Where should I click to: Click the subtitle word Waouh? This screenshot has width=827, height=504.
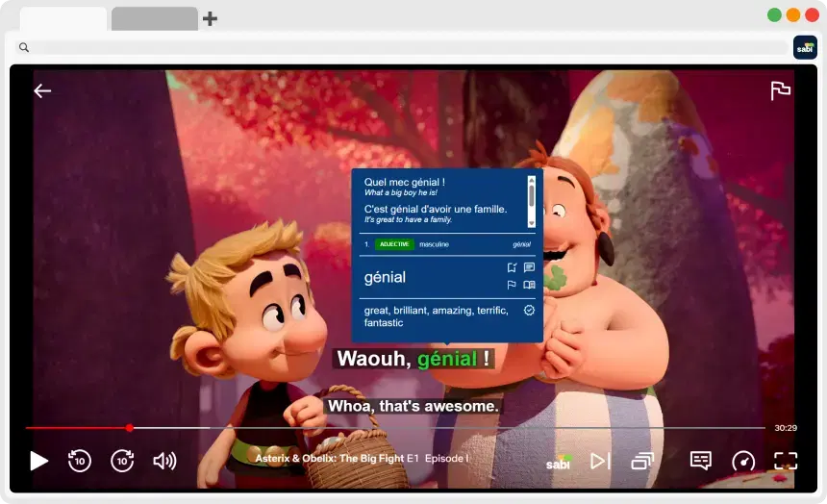click(374, 359)
